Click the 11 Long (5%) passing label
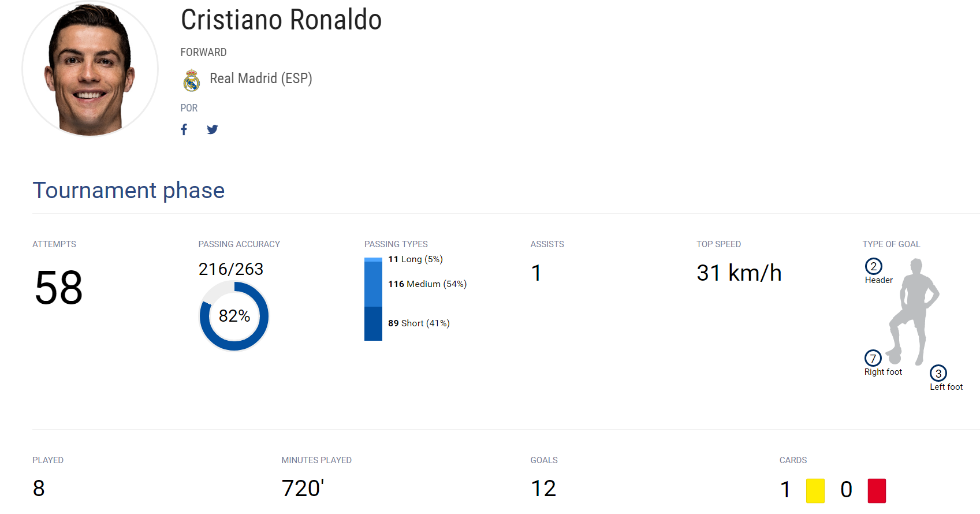This screenshot has height=514, width=980. point(415,259)
